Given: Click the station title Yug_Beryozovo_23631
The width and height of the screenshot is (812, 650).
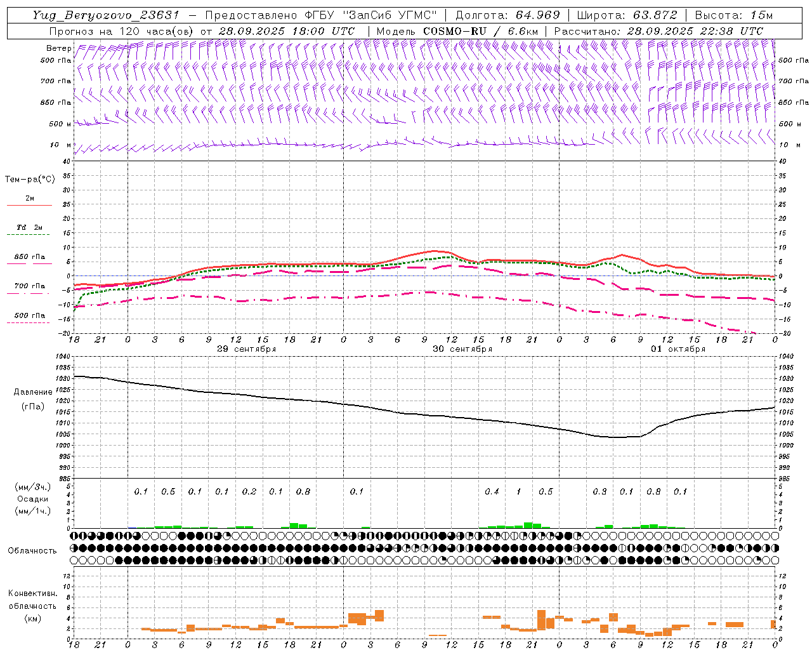Looking at the screenshot, I should click(x=106, y=15).
